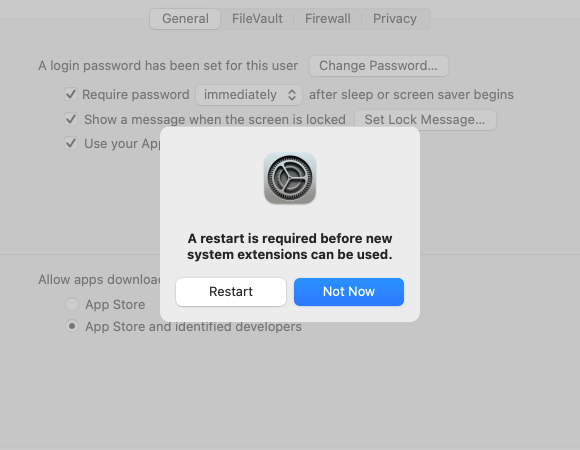Go to the Firewall tab
The width and height of the screenshot is (580, 450).
(327, 19)
